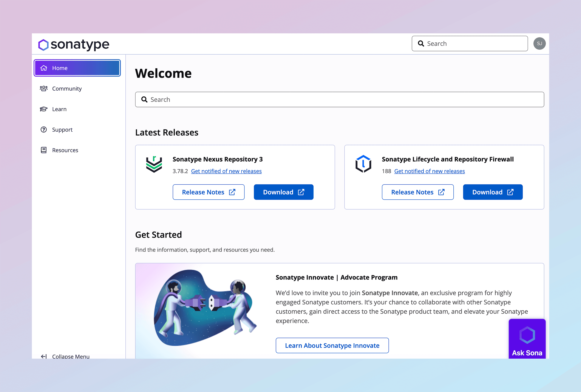Open the Ask Sona chat assistant
The image size is (581, 392).
[527, 339]
